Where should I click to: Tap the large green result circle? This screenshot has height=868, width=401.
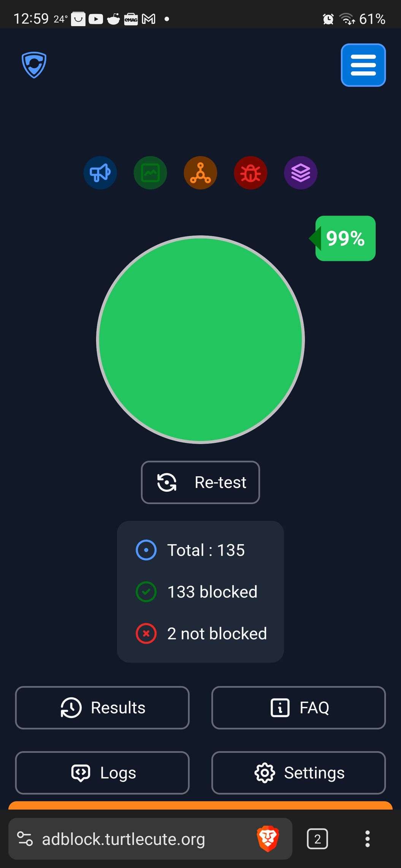coord(200,339)
